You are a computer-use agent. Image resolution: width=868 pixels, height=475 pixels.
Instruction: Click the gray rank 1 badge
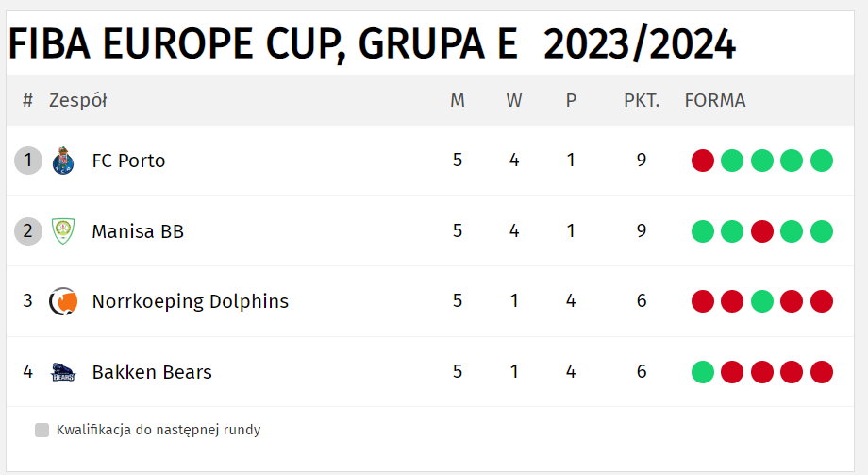point(28,161)
